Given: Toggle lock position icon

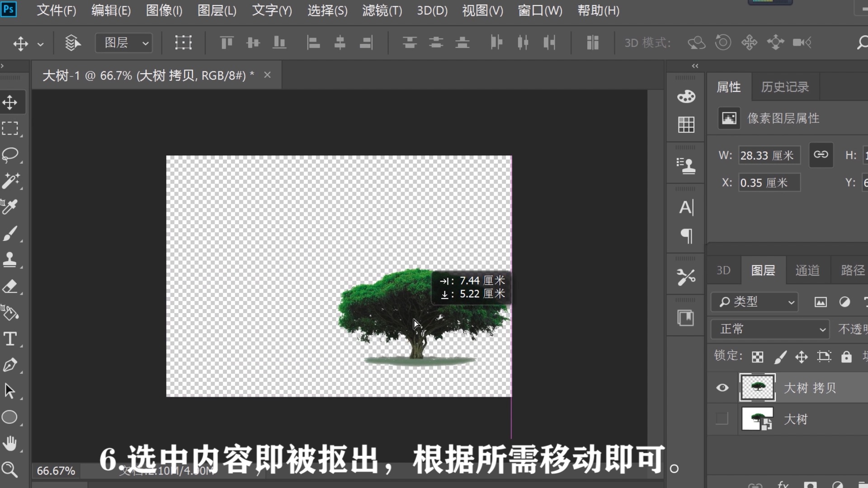Looking at the screenshot, I should 802,357.
